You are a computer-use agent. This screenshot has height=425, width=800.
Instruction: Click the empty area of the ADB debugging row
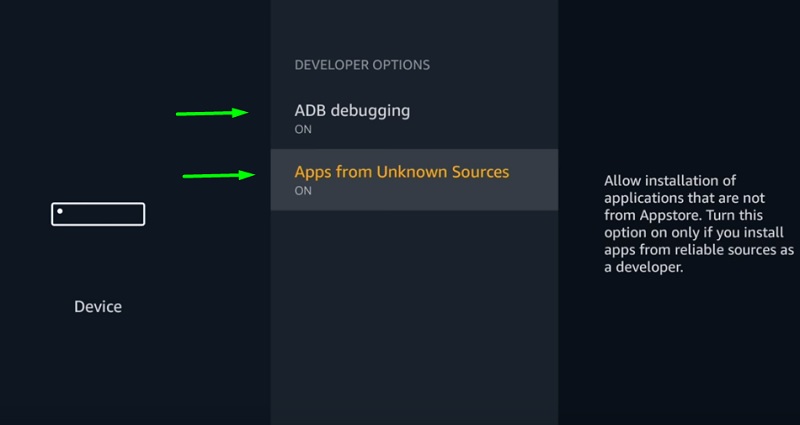coord(485,118)
